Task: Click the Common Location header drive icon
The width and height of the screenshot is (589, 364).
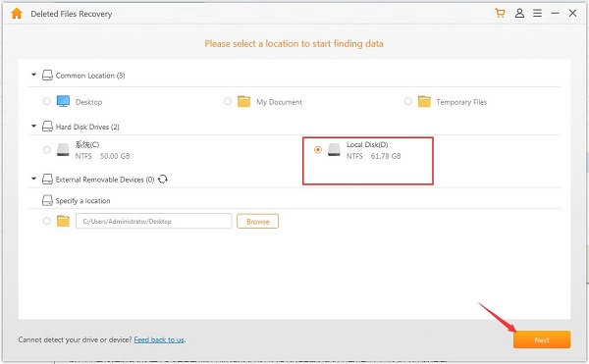Action: coord(47,75)
